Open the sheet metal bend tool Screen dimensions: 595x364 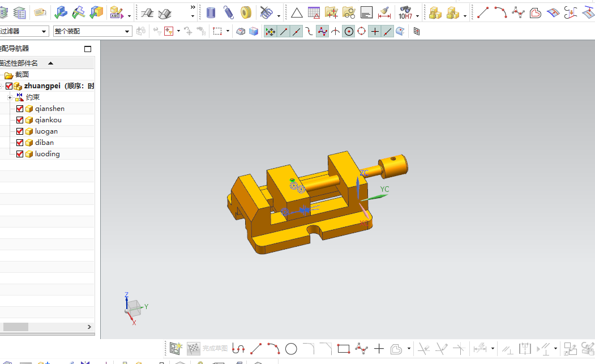tap(147, 13)
